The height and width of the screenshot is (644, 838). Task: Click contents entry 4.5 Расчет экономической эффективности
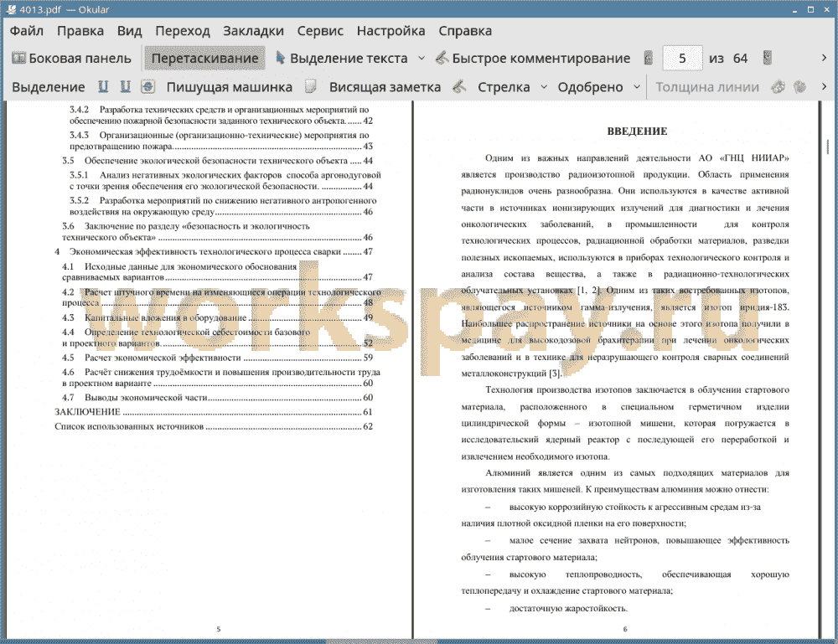coord(217,358)
